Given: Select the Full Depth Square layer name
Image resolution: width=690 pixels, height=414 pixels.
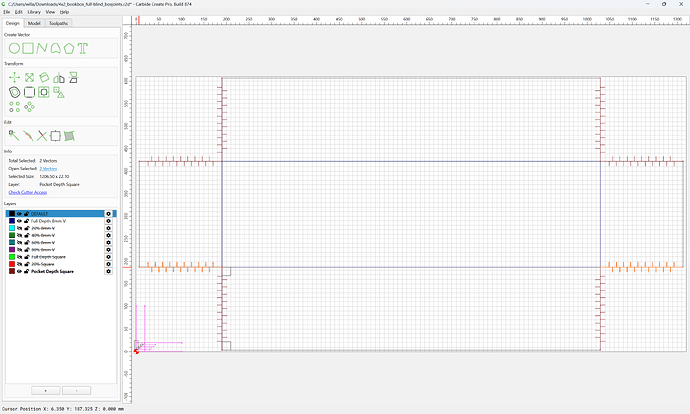Looking at the screenshot, I should (x=48, y=257).
